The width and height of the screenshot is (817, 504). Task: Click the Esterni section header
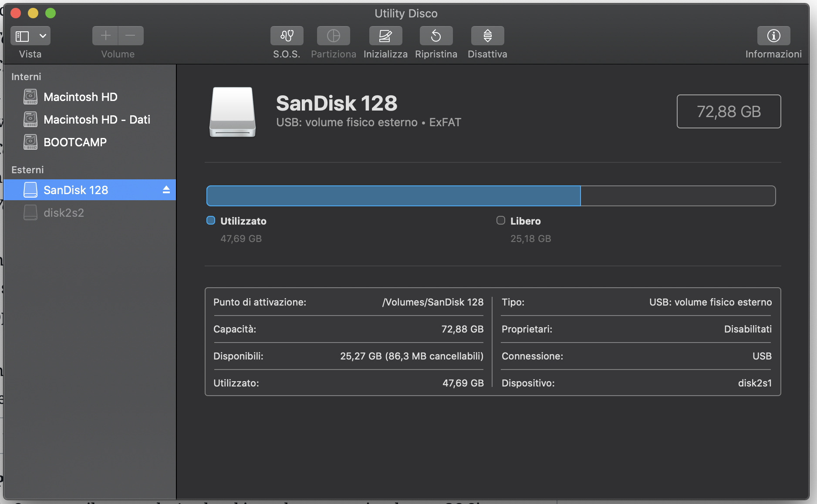click(x=27, y=170)
